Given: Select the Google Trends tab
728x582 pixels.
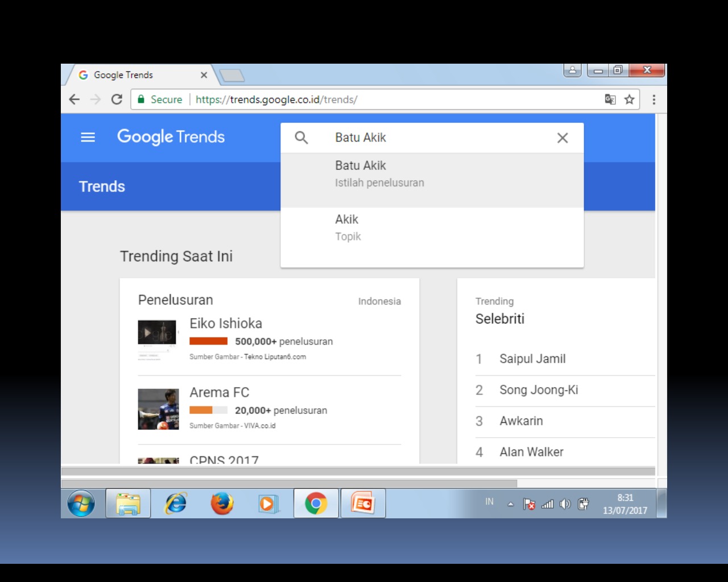Looking at the screenshot, I should pos(141,75).
